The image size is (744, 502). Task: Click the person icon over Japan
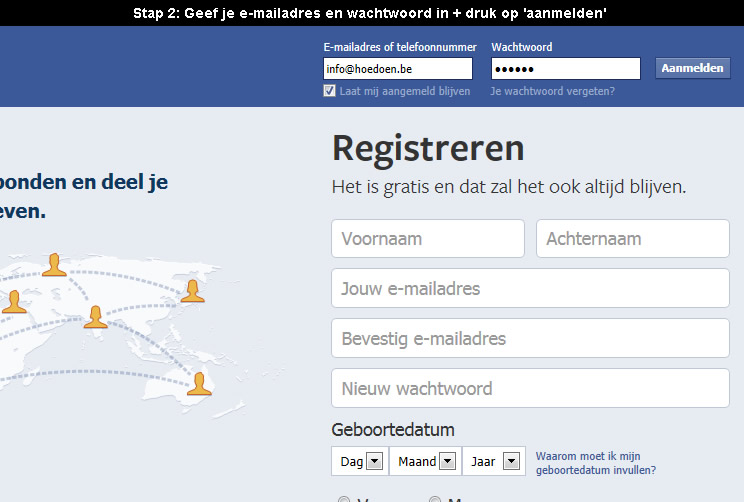pyautogui.click(x=192, y=291)
